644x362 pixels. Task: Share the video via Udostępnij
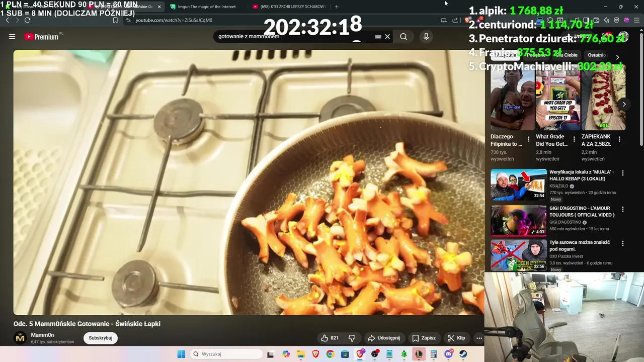[x=384, y=338]
